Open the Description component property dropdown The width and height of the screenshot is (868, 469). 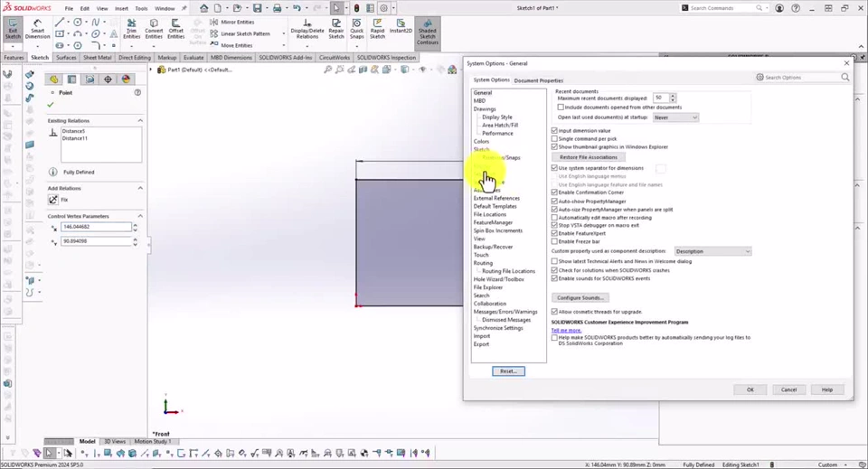(712, 251)
